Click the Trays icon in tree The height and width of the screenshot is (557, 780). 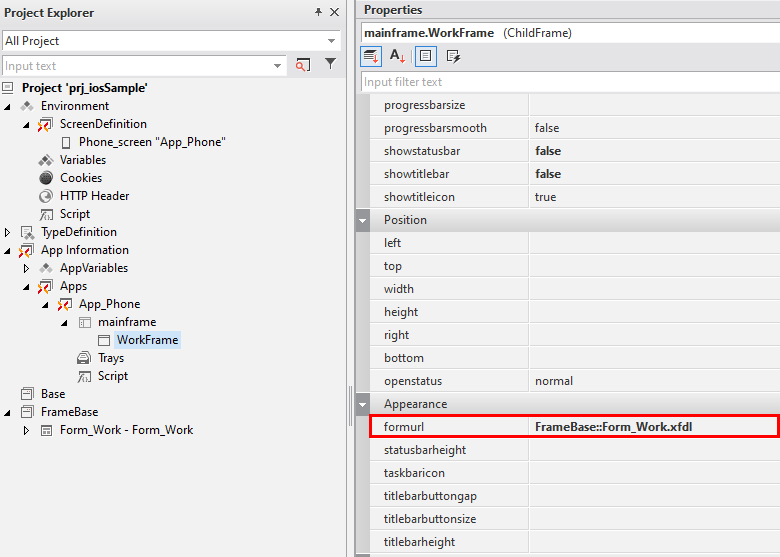84,358
